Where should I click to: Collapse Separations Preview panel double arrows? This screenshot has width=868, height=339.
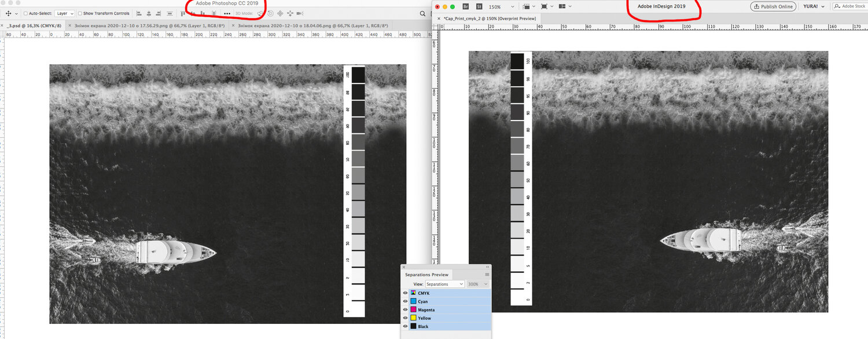(x=487, y=267)
